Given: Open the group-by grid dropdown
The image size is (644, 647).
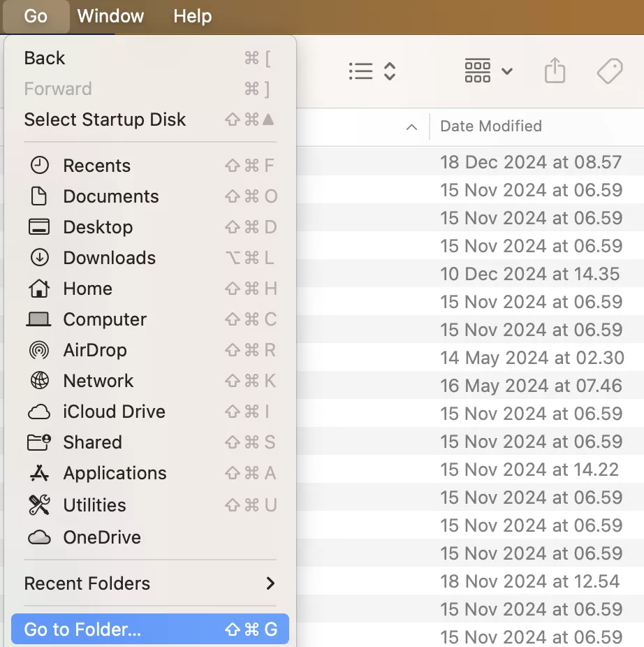Looking at the screenshot, I should point(488,71).
